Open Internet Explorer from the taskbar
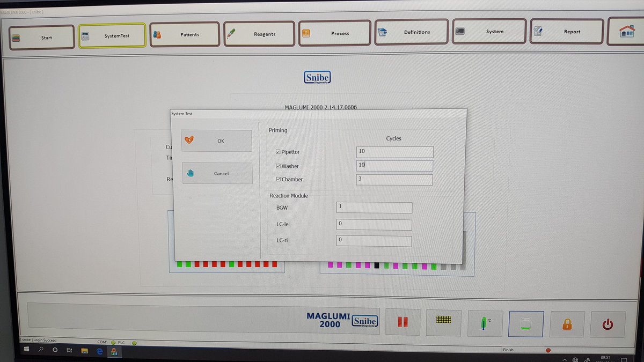Viewport: 644px width, 362px height. 99,352
